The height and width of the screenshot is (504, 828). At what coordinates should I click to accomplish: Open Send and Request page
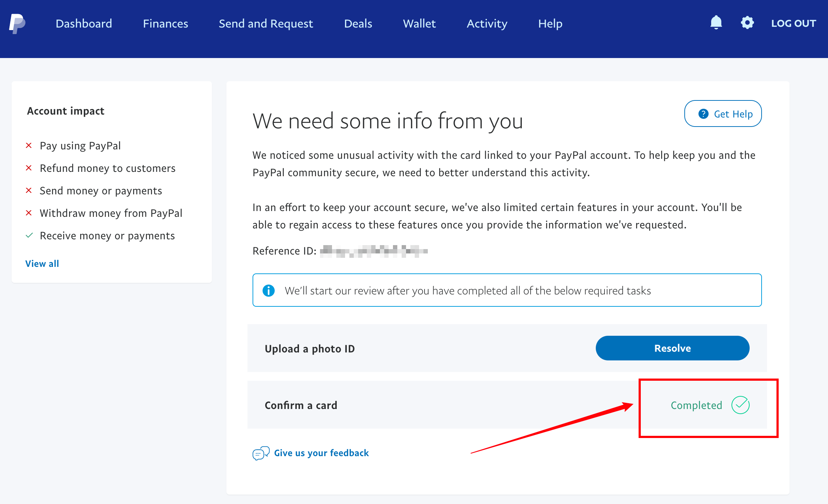coord(266,24)
